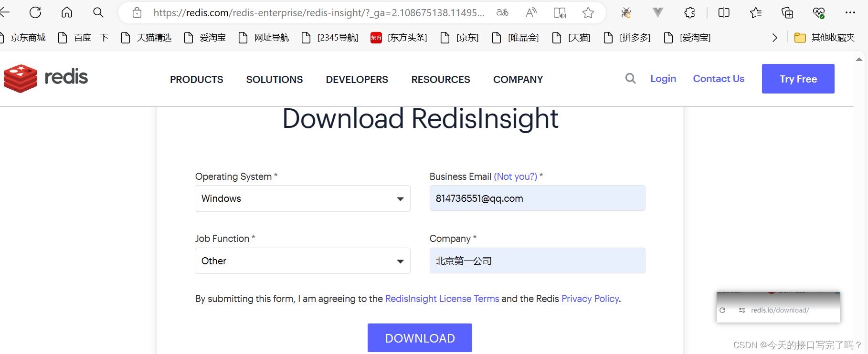Open the Job Function dropdown

303,260
